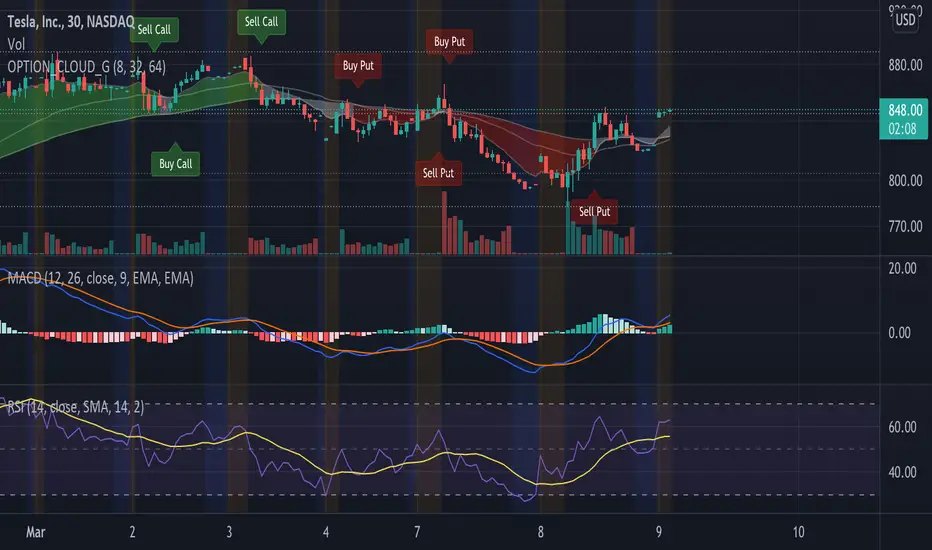Open the OPTION_CLOUD_G indicator legend
The height and width of the screenshot is (550, 932).
click(x=87, y=67)
